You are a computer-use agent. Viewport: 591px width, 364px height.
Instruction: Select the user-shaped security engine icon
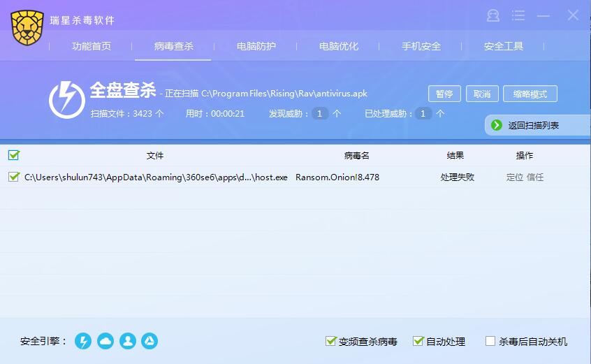(x=128, y=341)
